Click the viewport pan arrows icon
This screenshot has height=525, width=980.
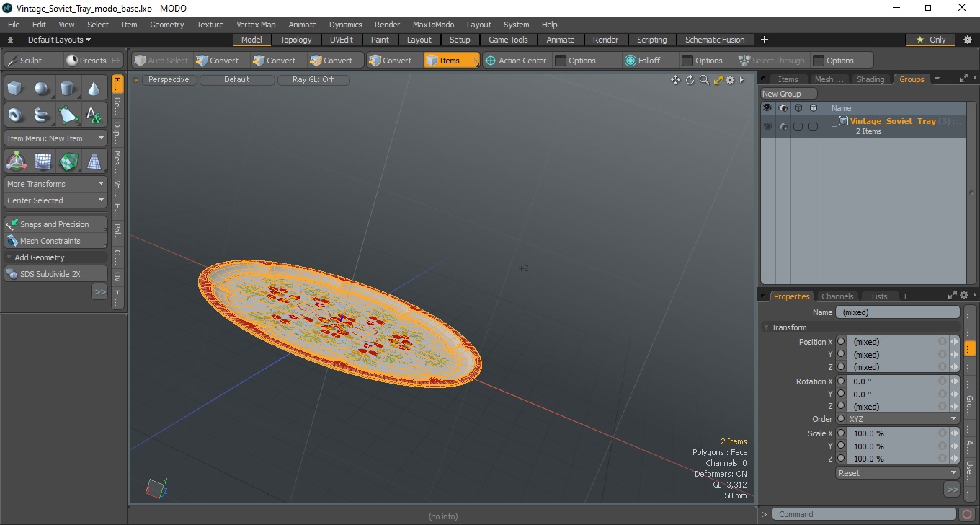click(x=676, y=80)
